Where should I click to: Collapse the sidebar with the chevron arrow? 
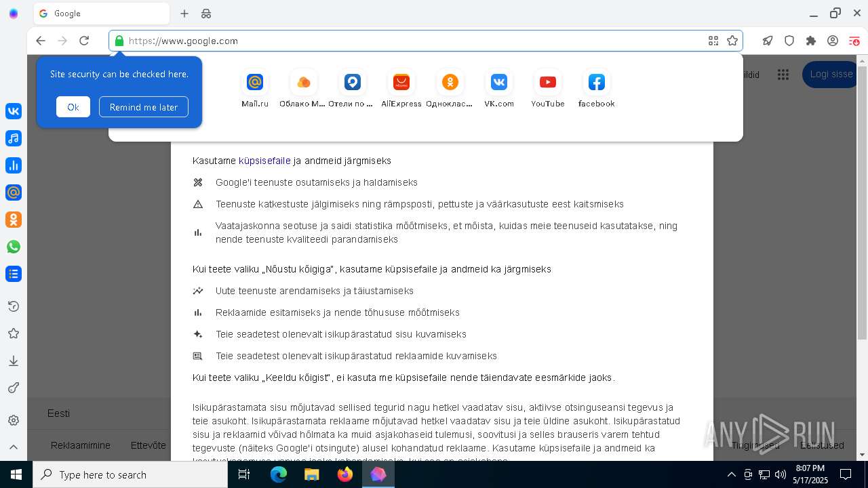[x=14, y=447]
